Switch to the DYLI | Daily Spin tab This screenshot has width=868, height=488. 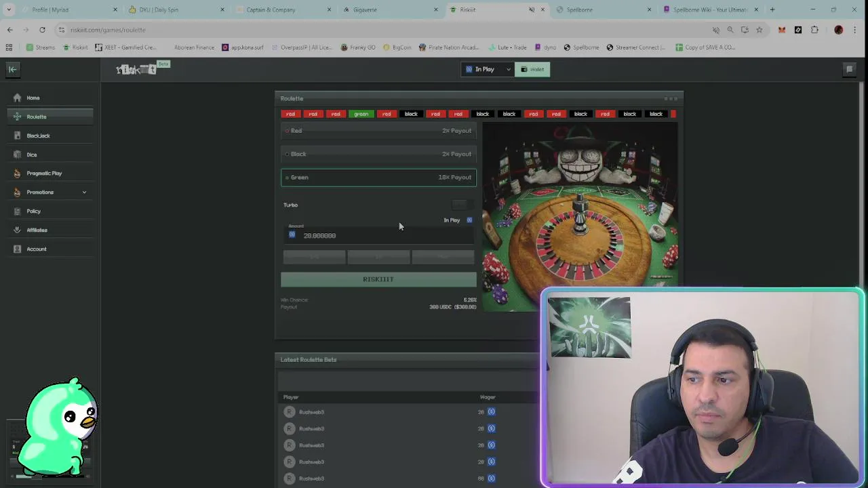tap(176, 9)
